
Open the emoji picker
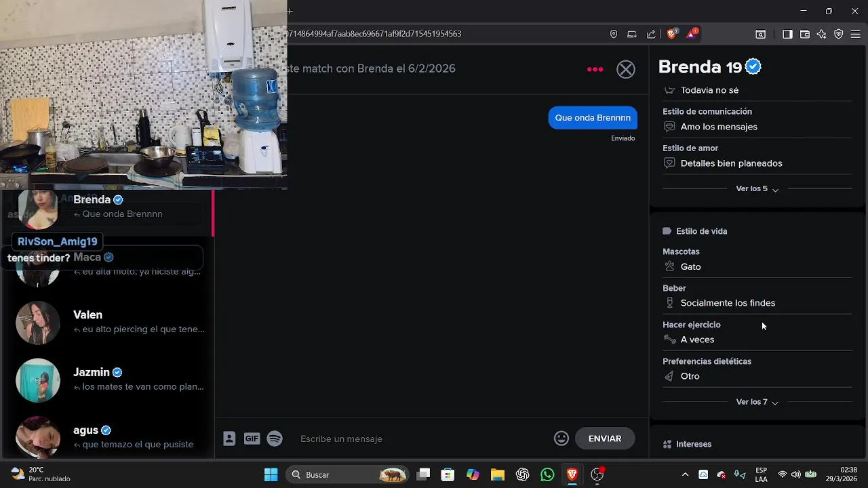(x=561, y=439)
